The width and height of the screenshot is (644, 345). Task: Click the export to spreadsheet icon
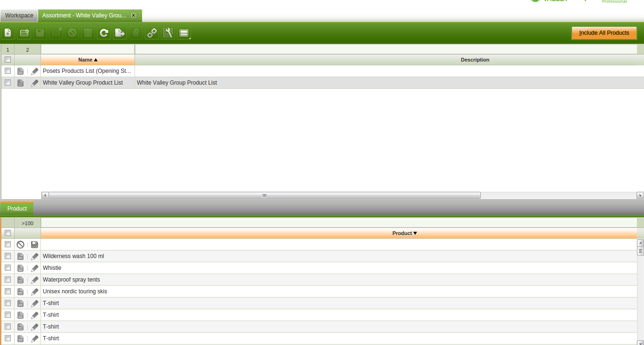click(120, 33)
